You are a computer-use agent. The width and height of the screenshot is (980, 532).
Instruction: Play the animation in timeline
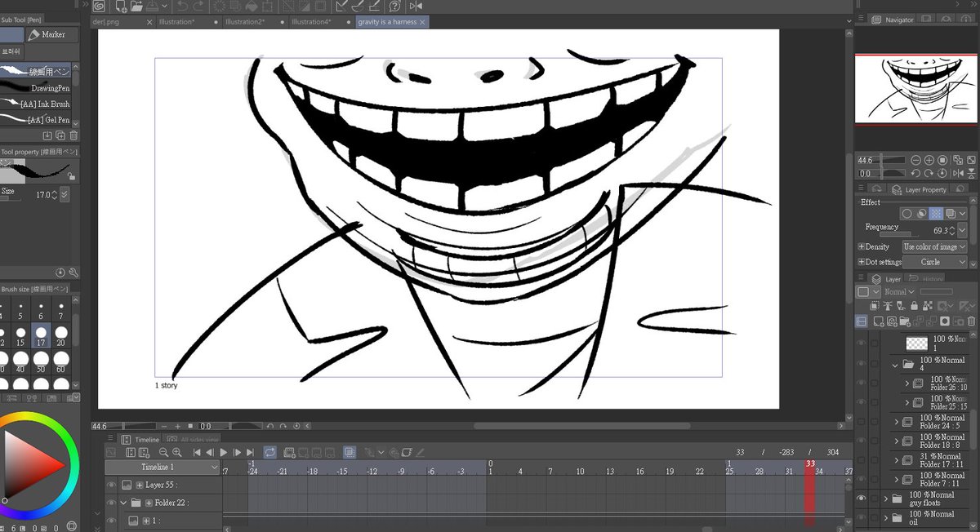coord(223,451)
